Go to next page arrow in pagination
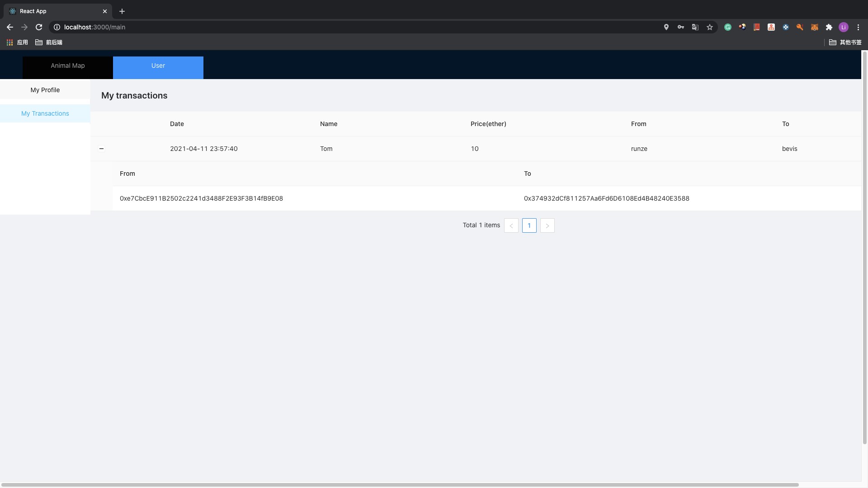 [x=547, y=225]
